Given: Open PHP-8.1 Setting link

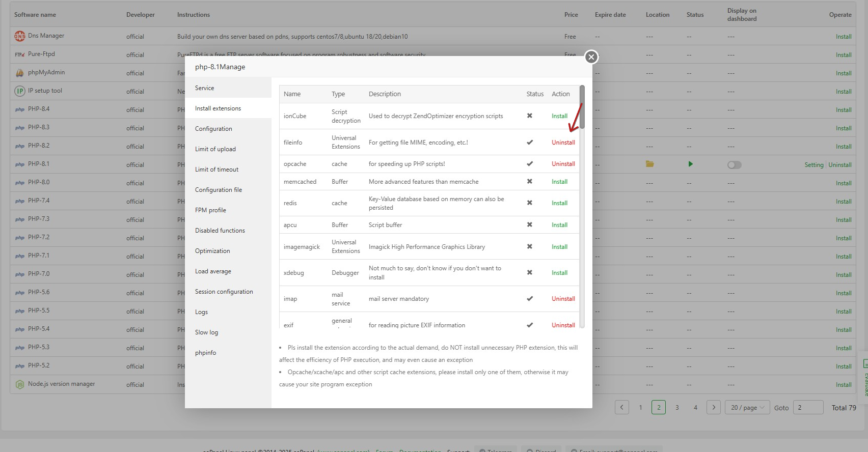Looking at the screenshot, I should [x=813, y=165].
